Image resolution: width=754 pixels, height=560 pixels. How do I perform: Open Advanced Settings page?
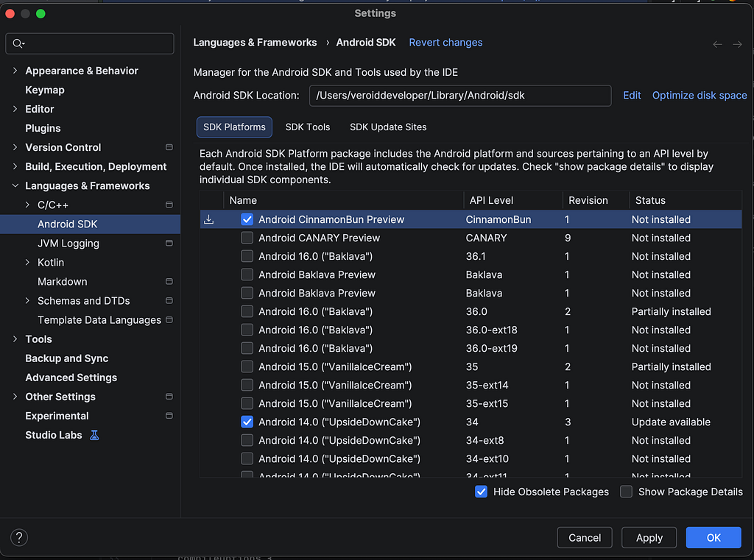pyautogui.click(x=71, y=378)
